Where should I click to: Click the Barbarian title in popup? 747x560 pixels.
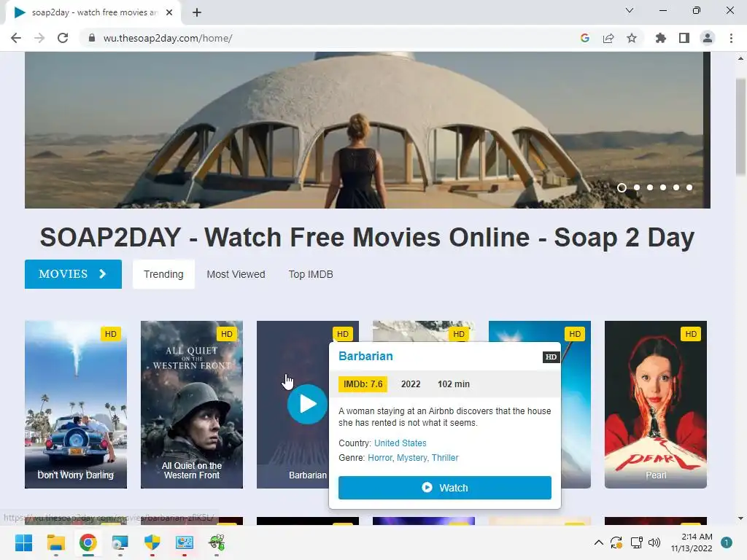click(366, 356)
